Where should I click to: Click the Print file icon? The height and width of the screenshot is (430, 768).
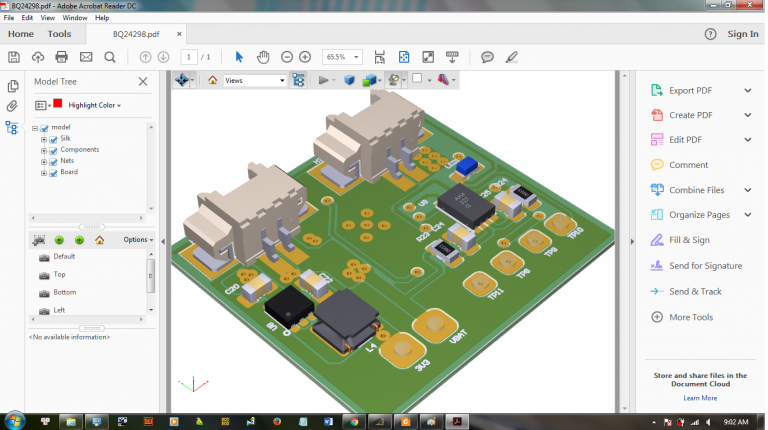[x=62, y=57]
